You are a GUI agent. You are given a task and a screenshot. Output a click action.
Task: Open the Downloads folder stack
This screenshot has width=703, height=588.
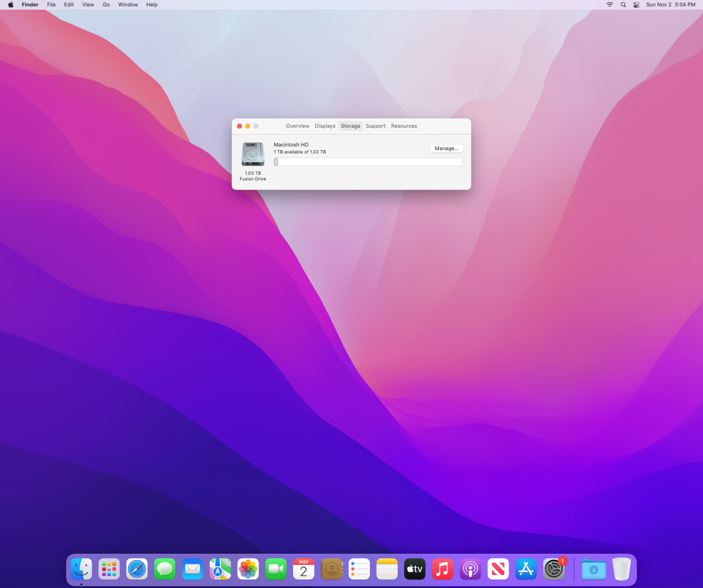tap(594, 569)
